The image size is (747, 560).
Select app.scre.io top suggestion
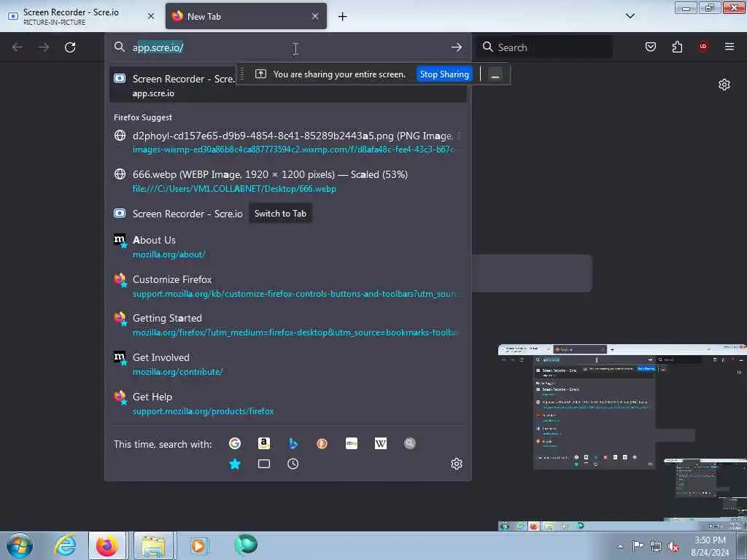[287, 85]
